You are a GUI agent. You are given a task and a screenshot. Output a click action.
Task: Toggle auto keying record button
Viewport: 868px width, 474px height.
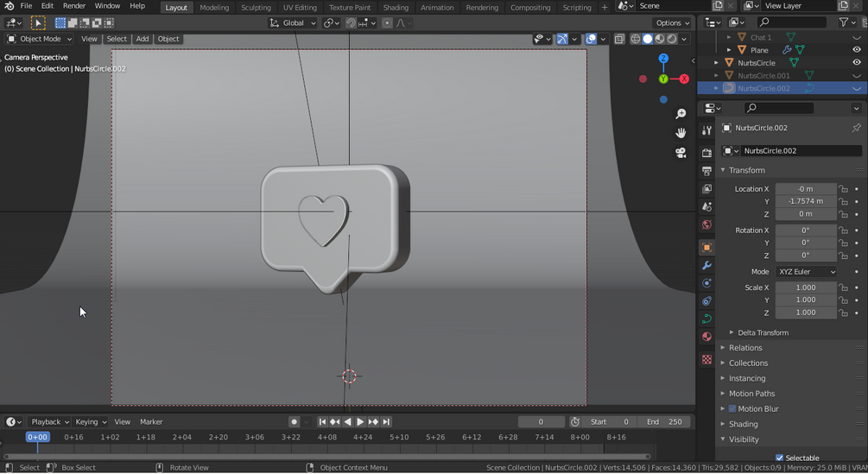pyautogui.click(x=294, y=422)
